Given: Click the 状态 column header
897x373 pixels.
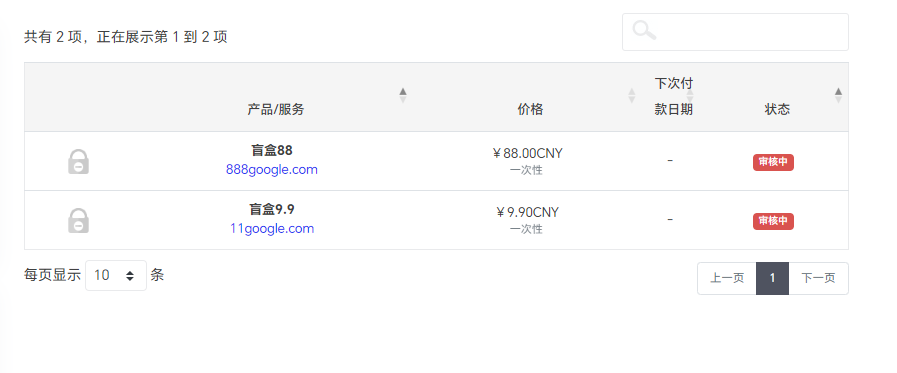Looking at the screenshot, I should pyautogui.click(x=777, y=109).
